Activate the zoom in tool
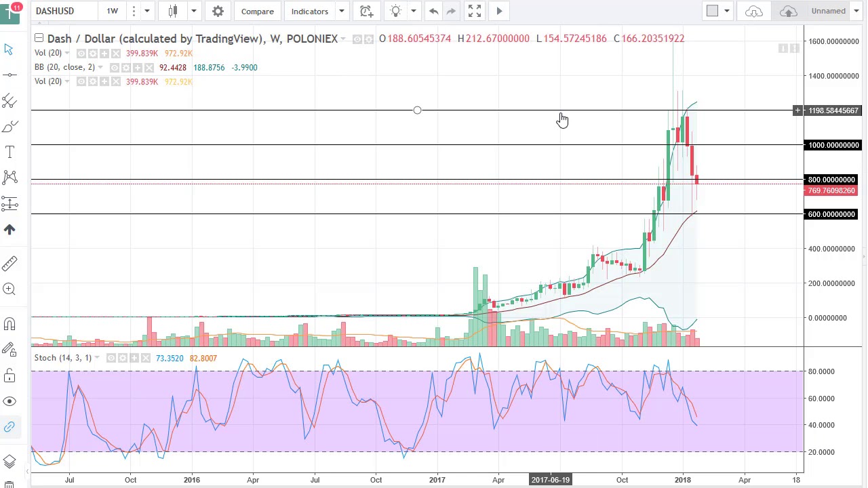This screenshot has width=868, height=488. (x=9, y=289)
